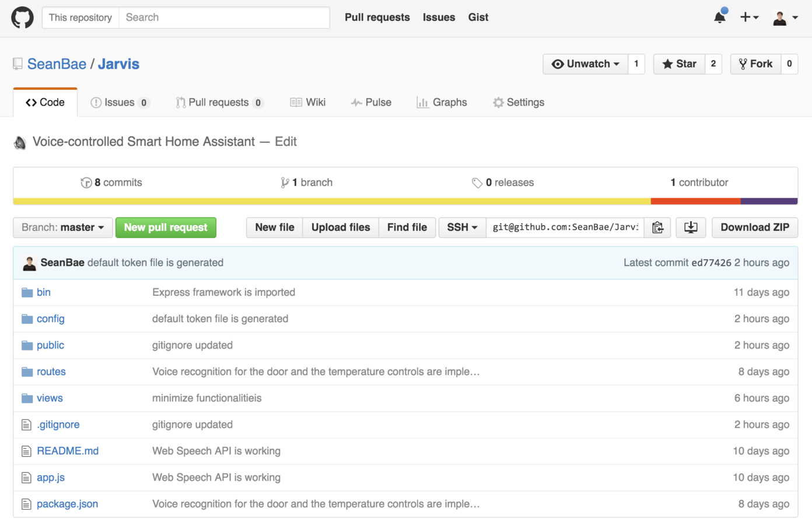Viewport: 812px width, 525px height.
Task: Click purple segment of language bar
Action: 769,201
